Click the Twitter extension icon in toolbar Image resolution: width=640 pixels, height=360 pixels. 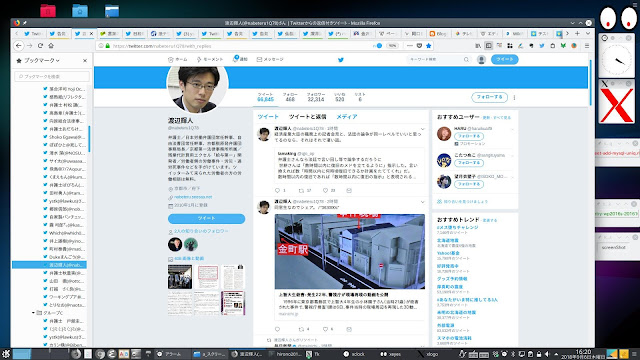click(542, 46)
